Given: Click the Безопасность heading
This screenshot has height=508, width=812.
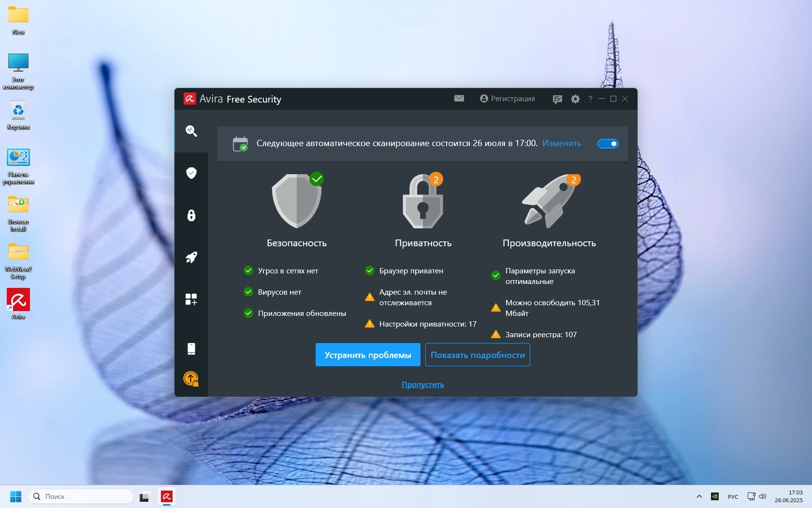Looking at the screenshot, I should click(x=297, y=243).
